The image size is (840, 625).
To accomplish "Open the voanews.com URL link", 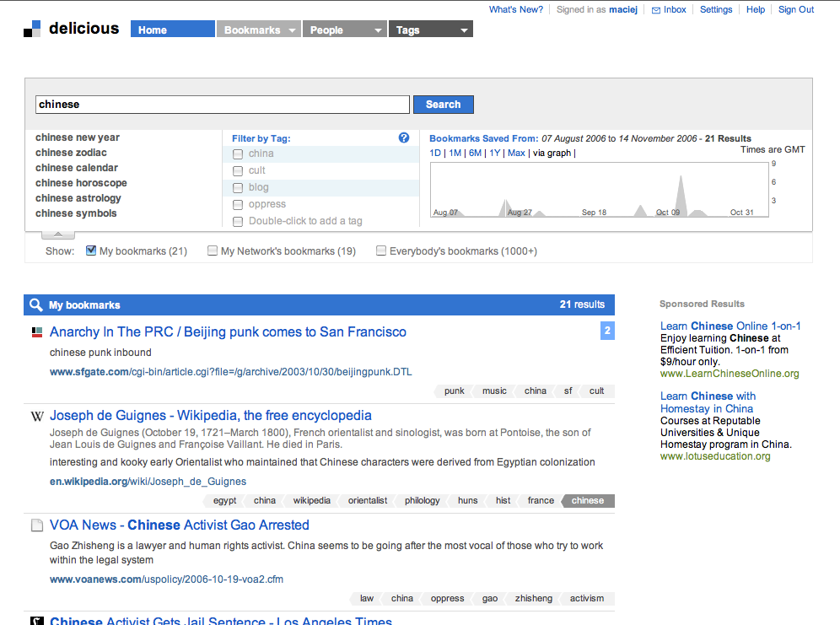I will tap(167, 579).
